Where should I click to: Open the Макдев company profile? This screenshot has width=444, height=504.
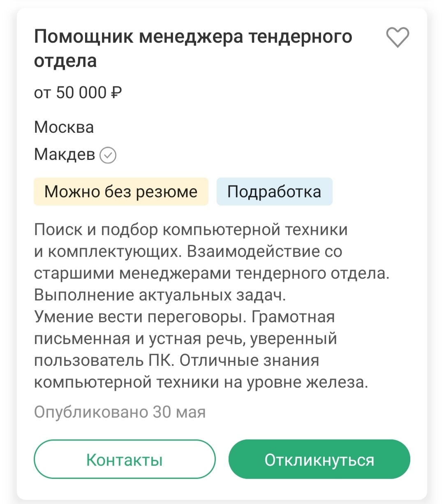click(x=64, y=155)
